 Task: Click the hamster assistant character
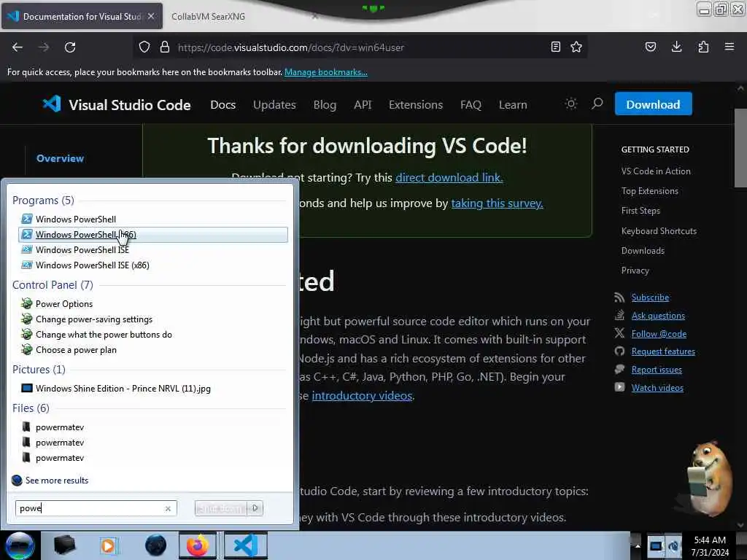point(709,478)
